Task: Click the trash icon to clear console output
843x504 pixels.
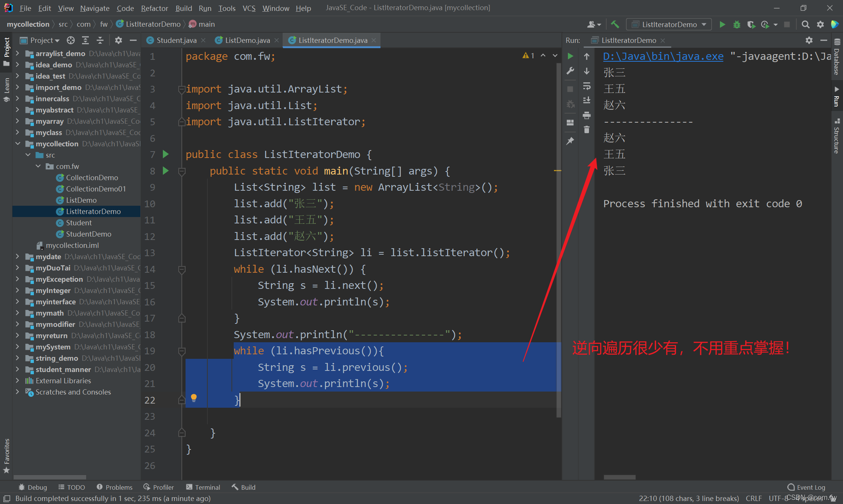Action: click(x=587, y=130)
